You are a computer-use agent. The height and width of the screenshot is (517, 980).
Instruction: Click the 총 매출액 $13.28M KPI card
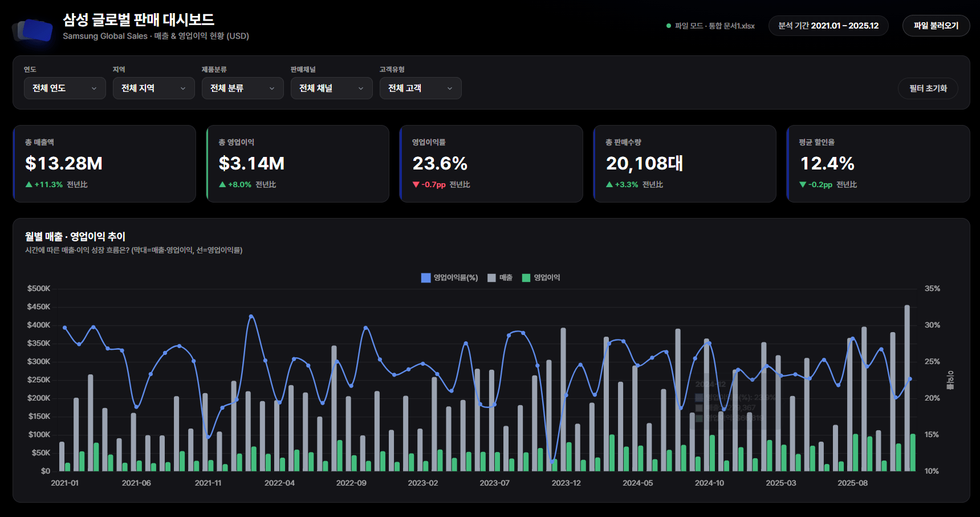coord(104,164)
